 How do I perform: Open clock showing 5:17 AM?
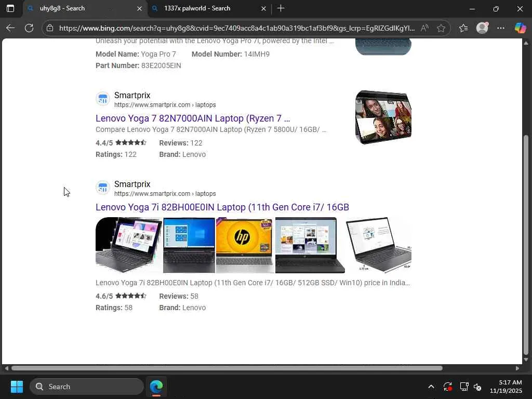506,387
